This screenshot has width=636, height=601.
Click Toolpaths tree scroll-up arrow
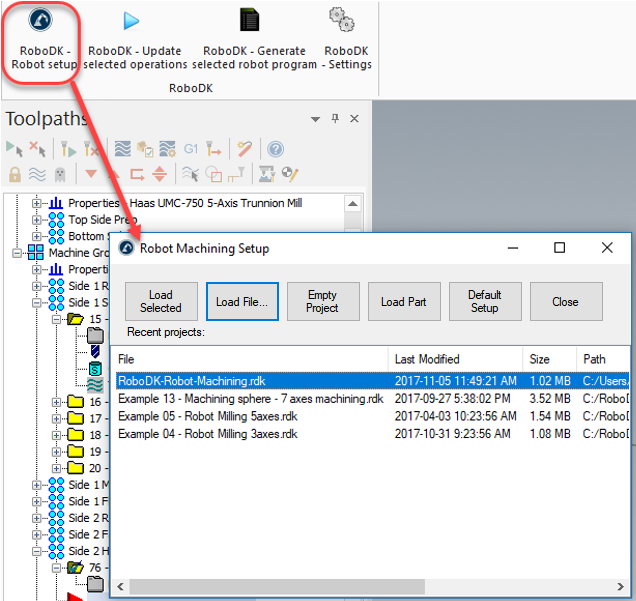(353, 204)
